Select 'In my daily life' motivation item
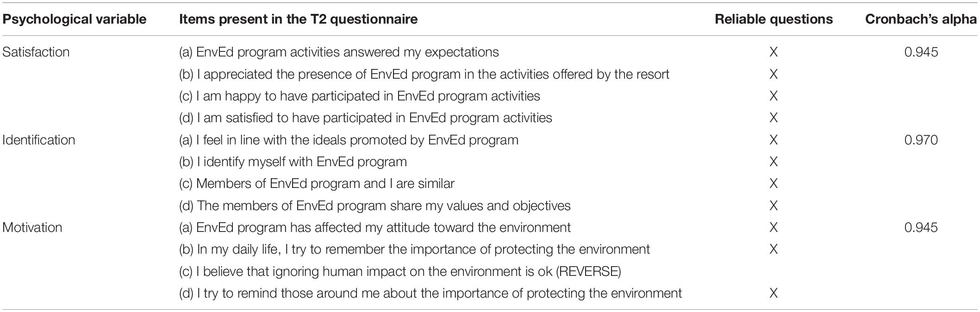 click(414, 249)
